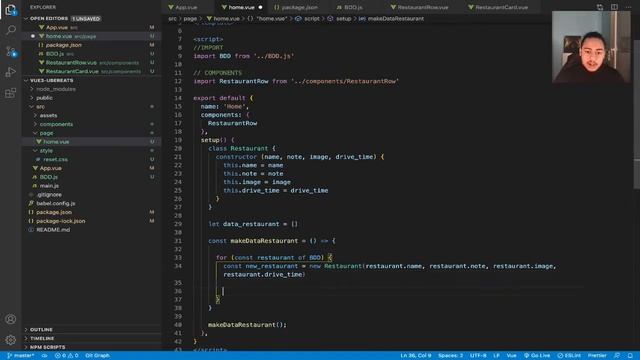Click the master branch indicator
640x360 pixels.
(x=21, y=356)
